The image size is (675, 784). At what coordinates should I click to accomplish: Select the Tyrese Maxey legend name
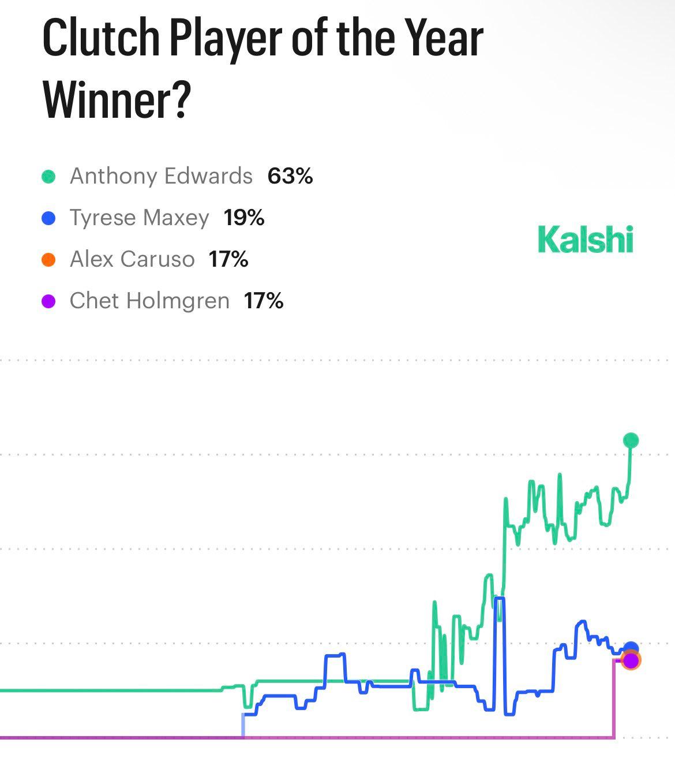point(139,218)
